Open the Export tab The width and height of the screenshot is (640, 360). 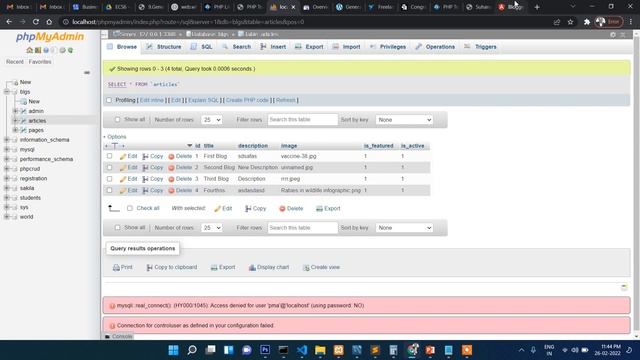(309, 47)
